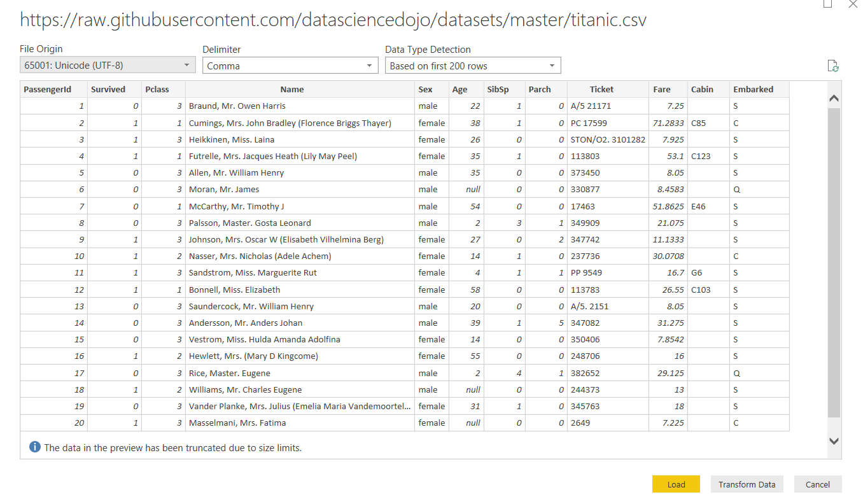Open the Data Type Detection dropdown

[x=473, y=66]
